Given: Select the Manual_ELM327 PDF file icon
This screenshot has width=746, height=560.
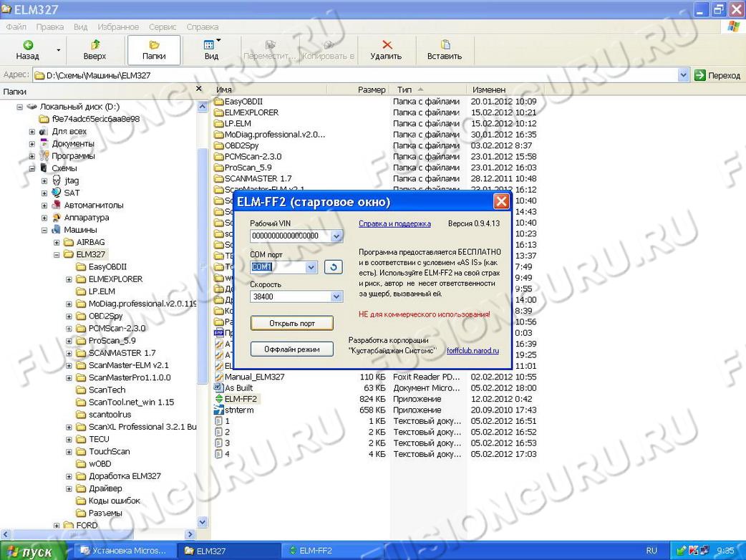Looking at the screenshot, I should click(219, 377).
